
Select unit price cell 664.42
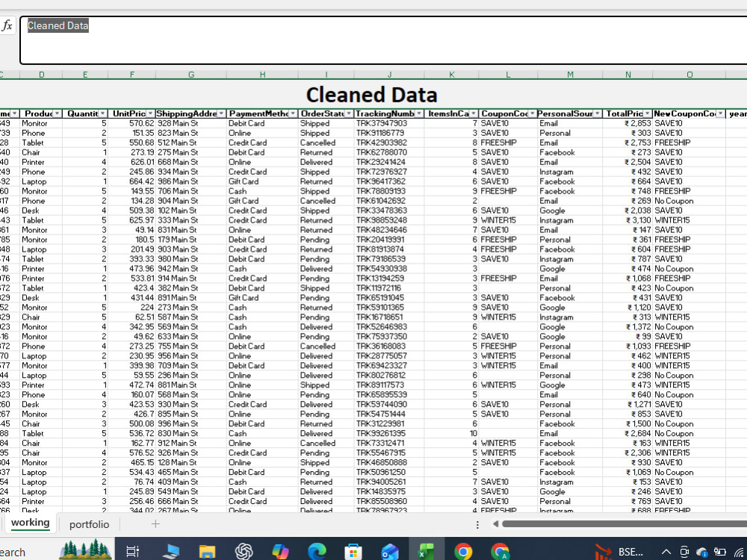132,181
